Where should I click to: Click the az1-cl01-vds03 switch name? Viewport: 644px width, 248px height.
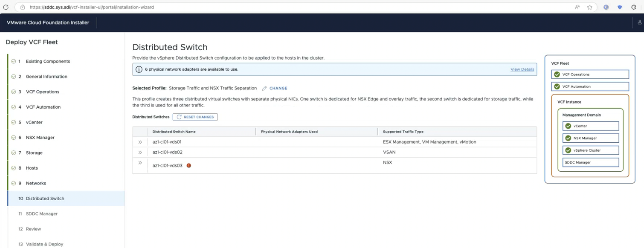click(x=167, y=165)
